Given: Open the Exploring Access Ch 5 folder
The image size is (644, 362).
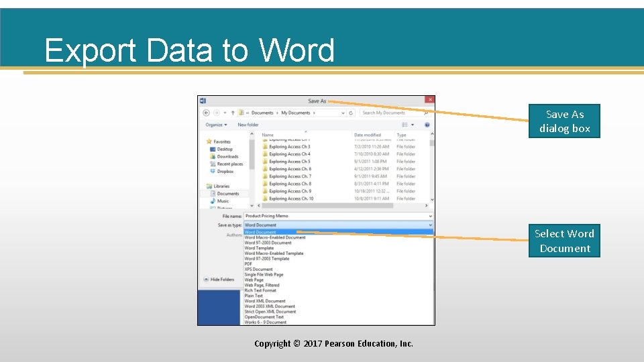Looking at the screenshot, I should pyautogui.click(x=286, y=162).
